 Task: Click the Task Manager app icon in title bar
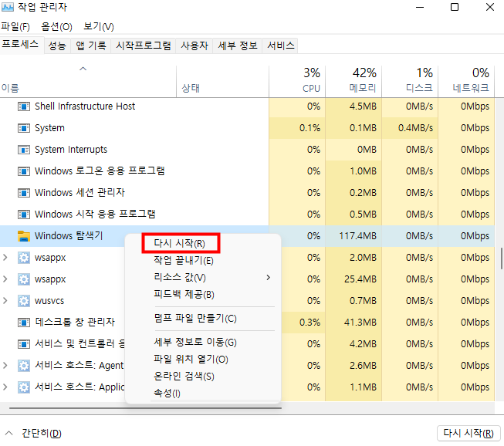tap(8, 7)
